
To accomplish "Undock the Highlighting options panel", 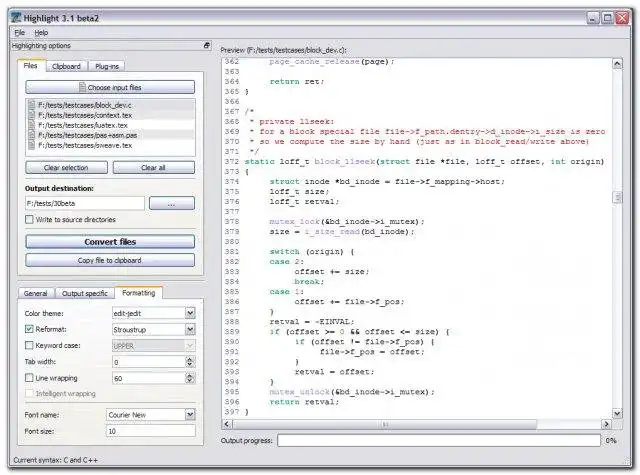I will tap(207, 45).
